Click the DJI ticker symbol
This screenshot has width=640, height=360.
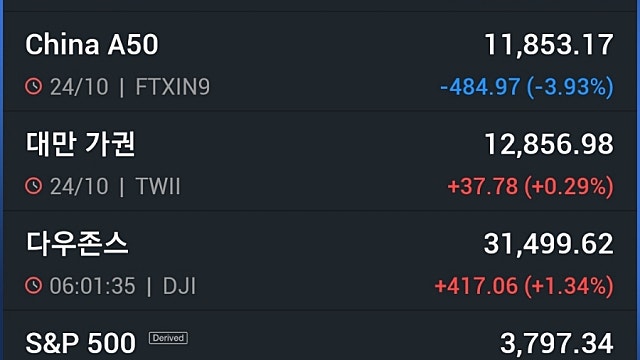click(x=179, y=285)
